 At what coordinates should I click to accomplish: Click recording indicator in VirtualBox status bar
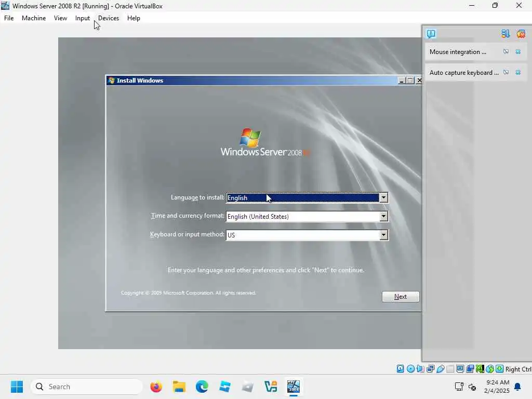point(470,369)
